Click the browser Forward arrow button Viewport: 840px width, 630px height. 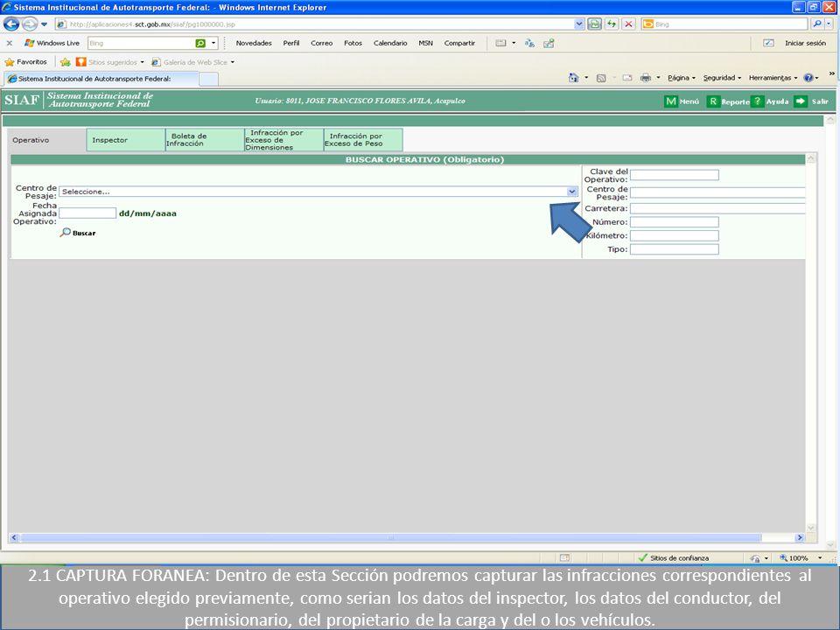[30, 24]
